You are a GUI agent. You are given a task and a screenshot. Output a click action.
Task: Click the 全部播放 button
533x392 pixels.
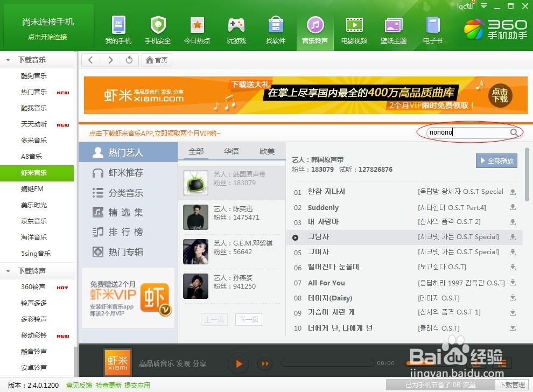(x=496, y=160)
